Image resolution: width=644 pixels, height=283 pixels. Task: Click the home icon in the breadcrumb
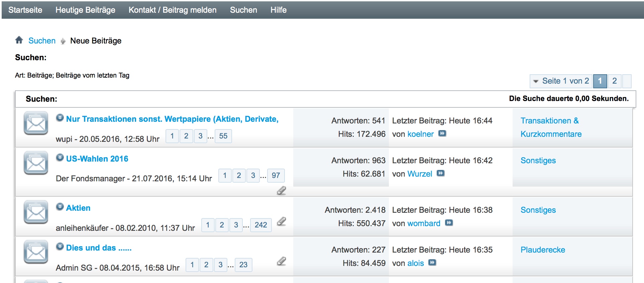click(x=19, y=40)
